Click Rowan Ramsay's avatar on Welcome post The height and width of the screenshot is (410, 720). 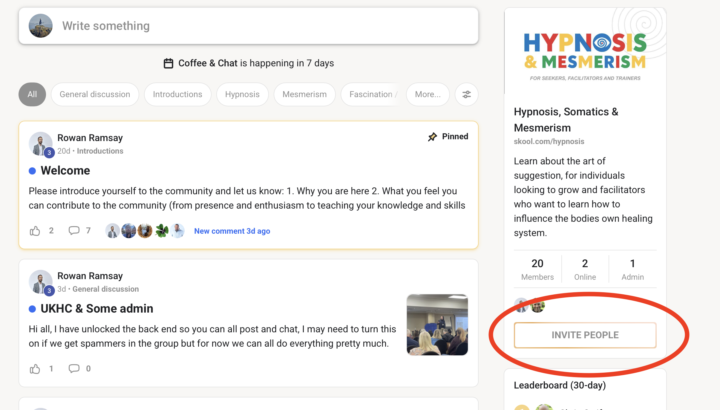tap(41, 144)
